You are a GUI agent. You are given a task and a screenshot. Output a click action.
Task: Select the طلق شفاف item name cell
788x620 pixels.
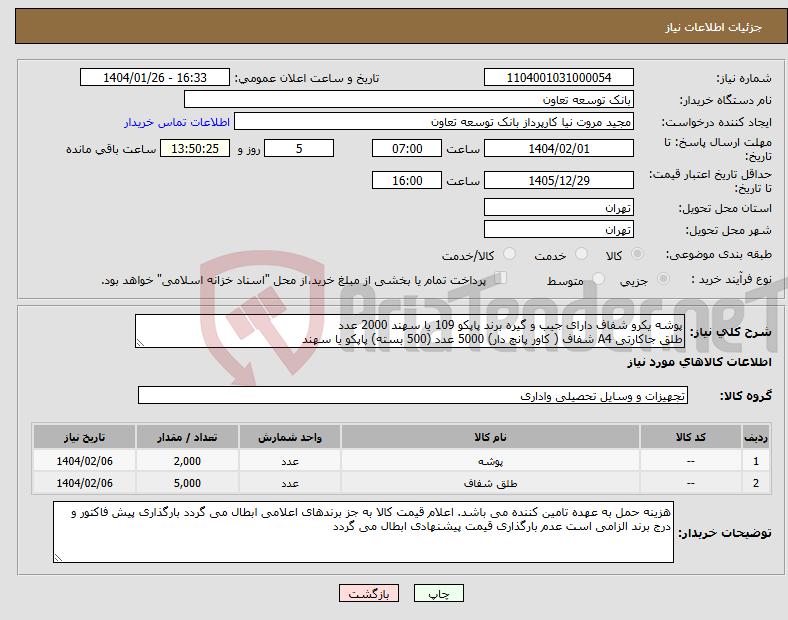click(490, 483)
